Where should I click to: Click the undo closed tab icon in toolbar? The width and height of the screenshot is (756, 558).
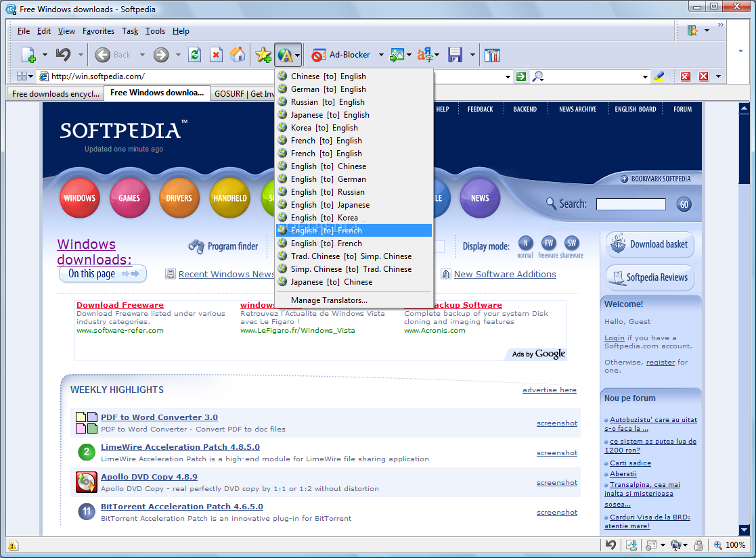(63, 55)
